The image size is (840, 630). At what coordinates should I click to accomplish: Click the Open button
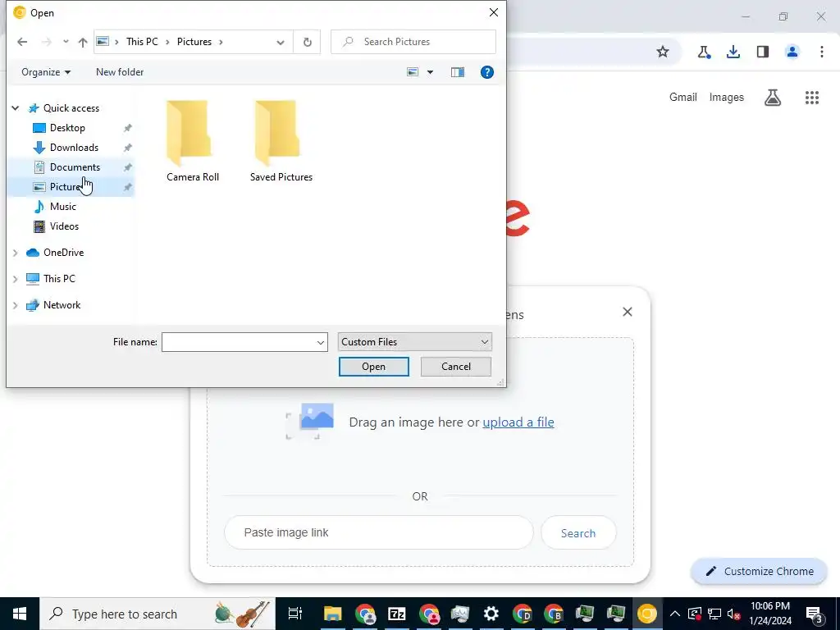373,367
